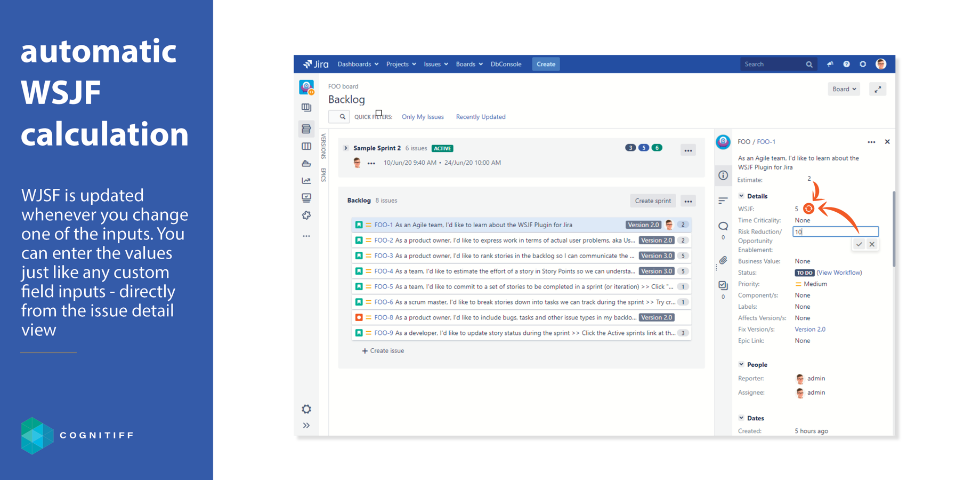Open the user profile avatar menu

[881, 64]
